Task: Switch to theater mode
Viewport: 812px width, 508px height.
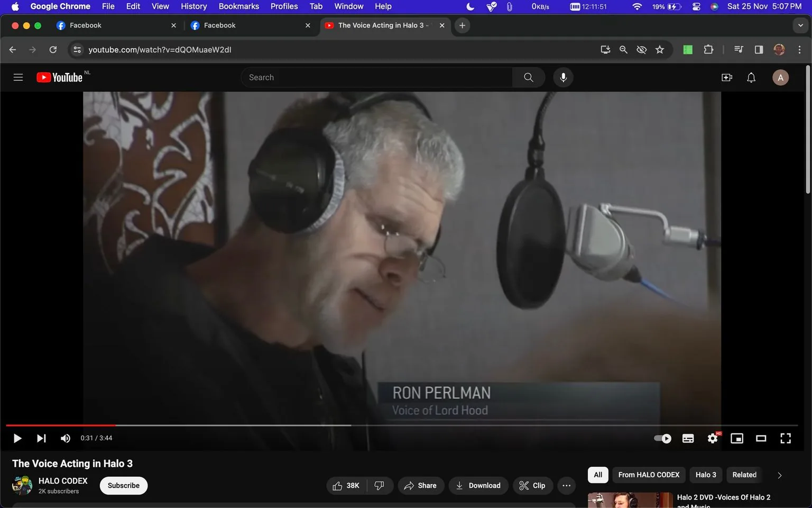Action: coord(761,438)
